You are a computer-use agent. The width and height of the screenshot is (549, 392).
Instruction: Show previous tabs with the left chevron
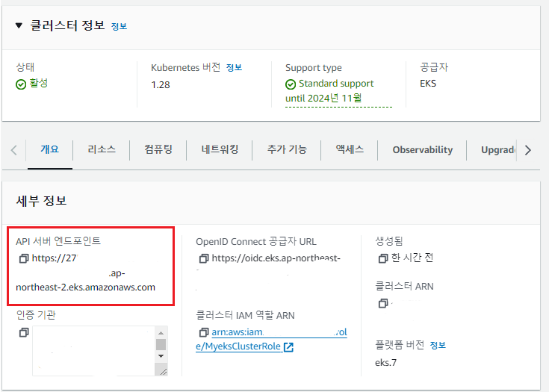coord(13,150)
